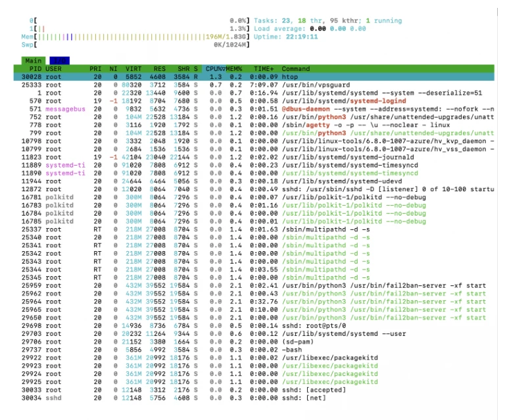The image size is (507, 420).
Task: Click the TIME+ column header
Action: [x=264, y=68]
